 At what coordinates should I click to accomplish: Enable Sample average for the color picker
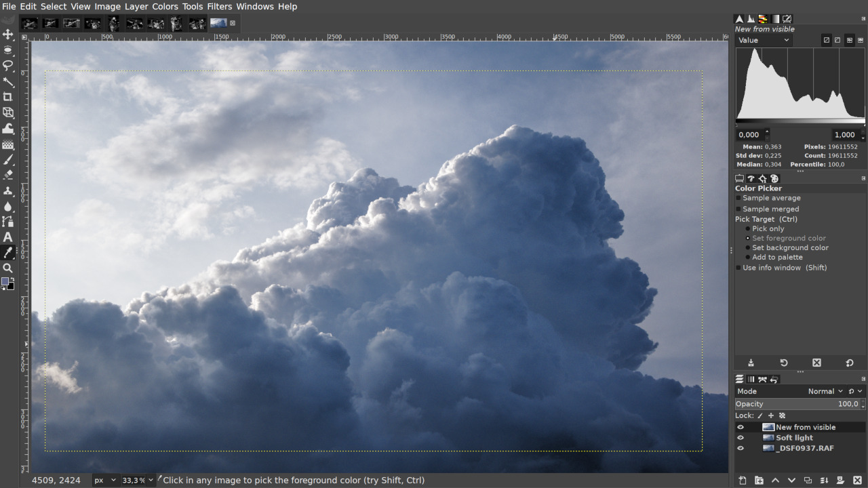coord(738,198)
